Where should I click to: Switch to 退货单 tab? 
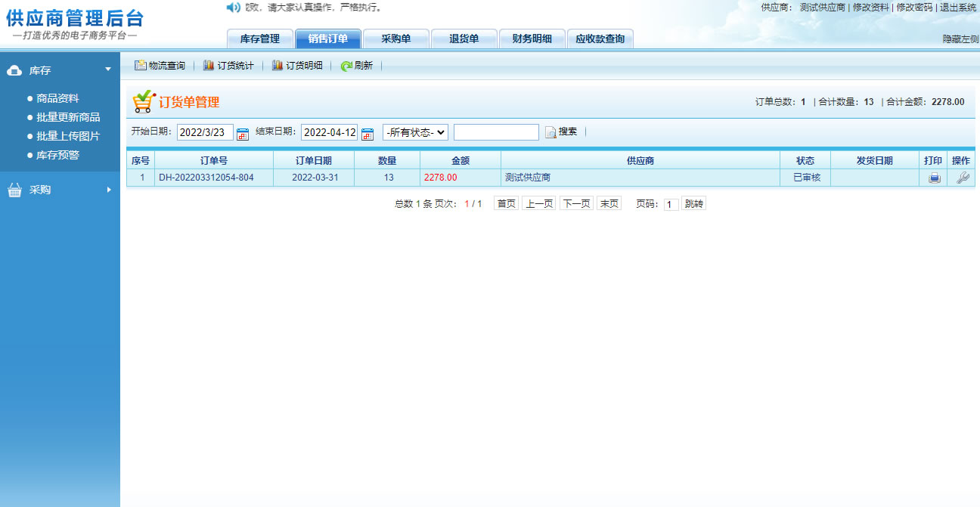pyautogui.click(x=464, y=39)
